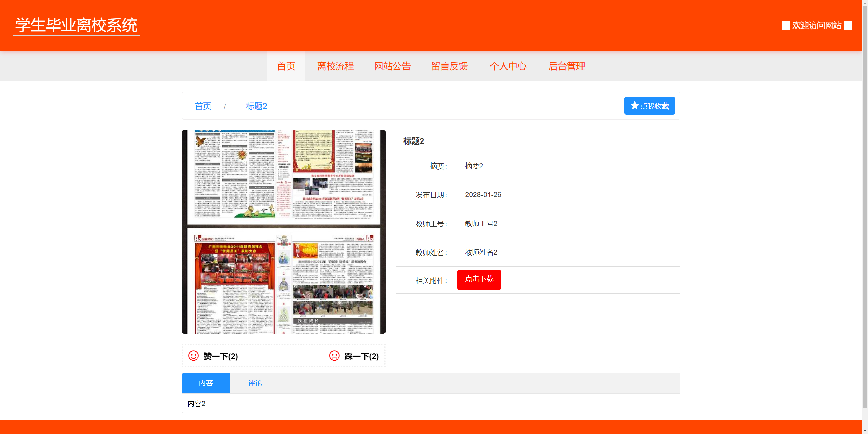Click the star icon on favorite button
This screenshot has height=434, width=868.
[634, 106]
